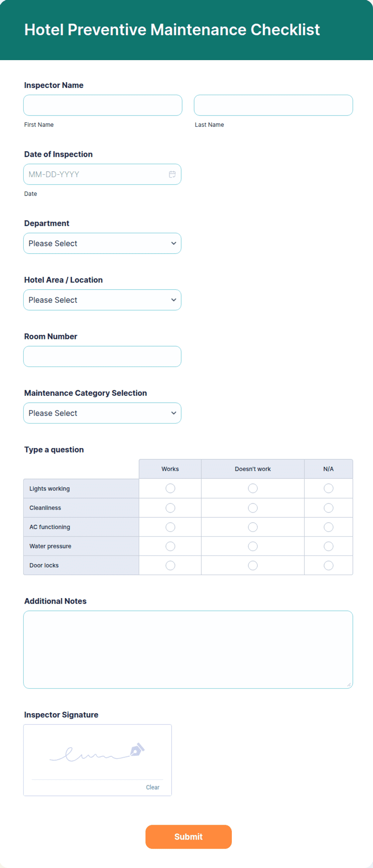Open the Department dropdown

(102, 243)
